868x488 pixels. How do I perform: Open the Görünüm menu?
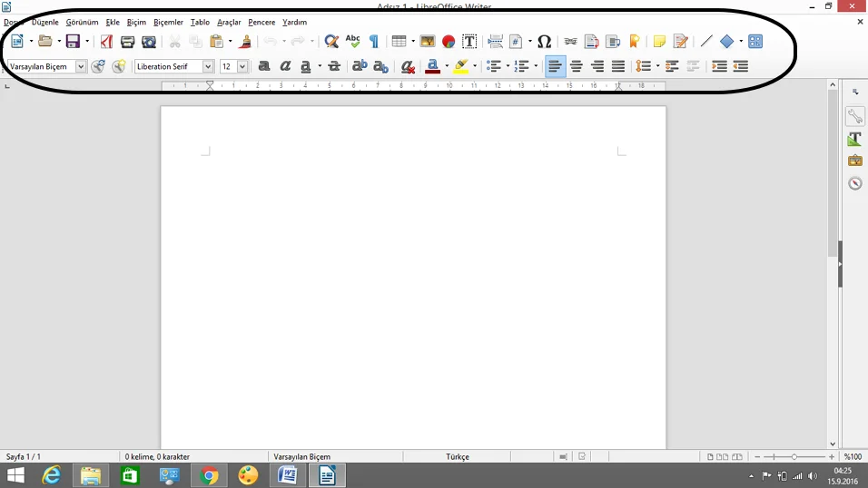coord(82,22)
